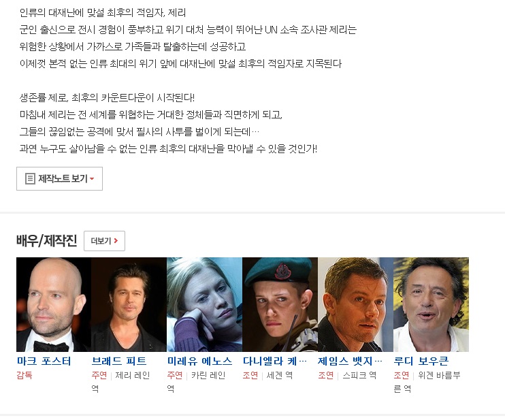The image size is (505, 420).
Task: Click the document icon beside 제작노트 보기
Action: [30, 178]
